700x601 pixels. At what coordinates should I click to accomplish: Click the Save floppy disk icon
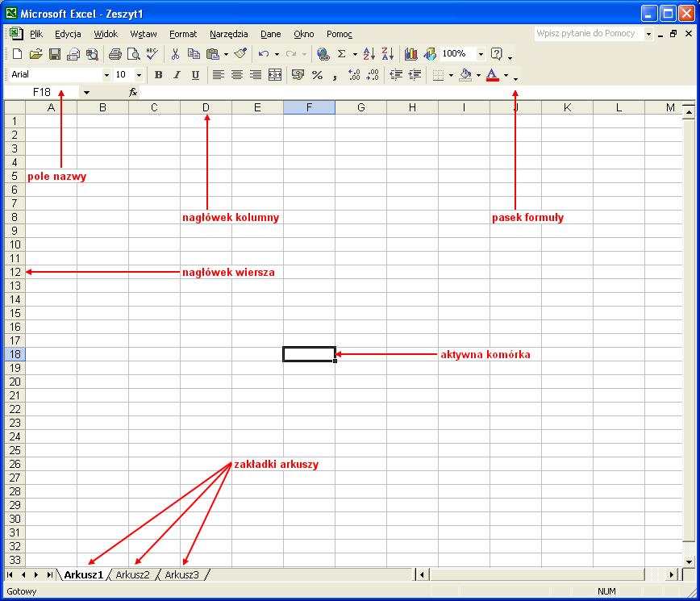point(55,54)
